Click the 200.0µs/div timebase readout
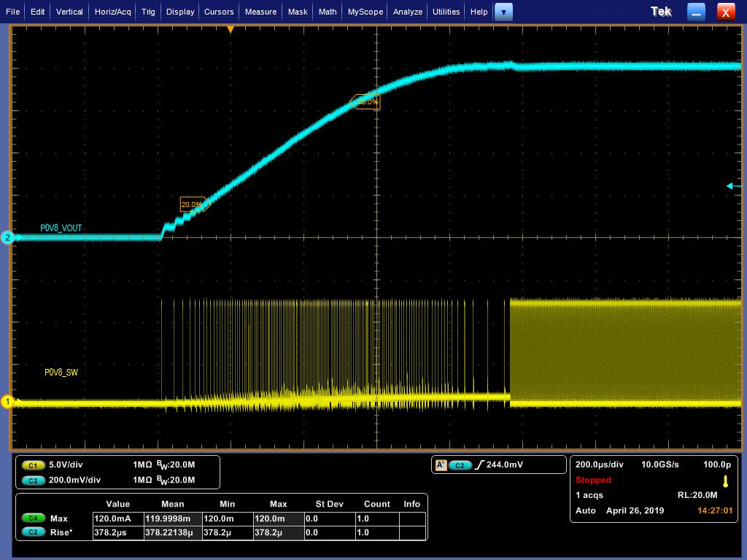This screenshot has width=747, height=560. (600, 464)
